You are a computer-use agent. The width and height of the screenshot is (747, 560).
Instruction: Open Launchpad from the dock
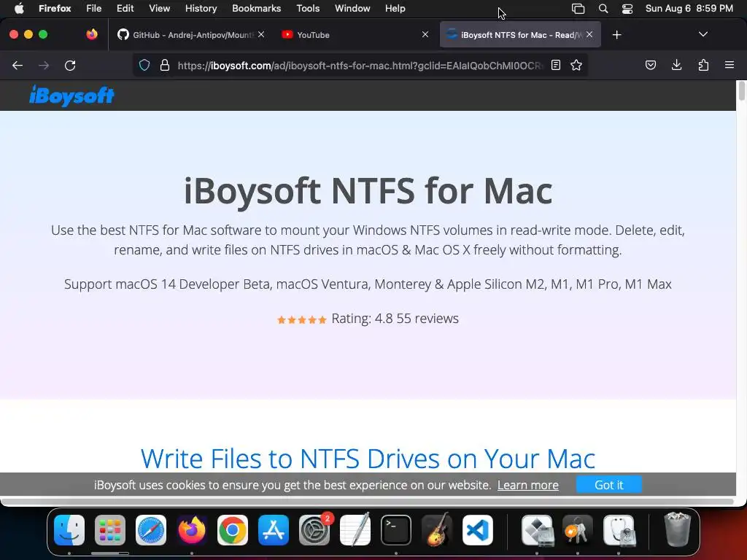coord(110,529)
